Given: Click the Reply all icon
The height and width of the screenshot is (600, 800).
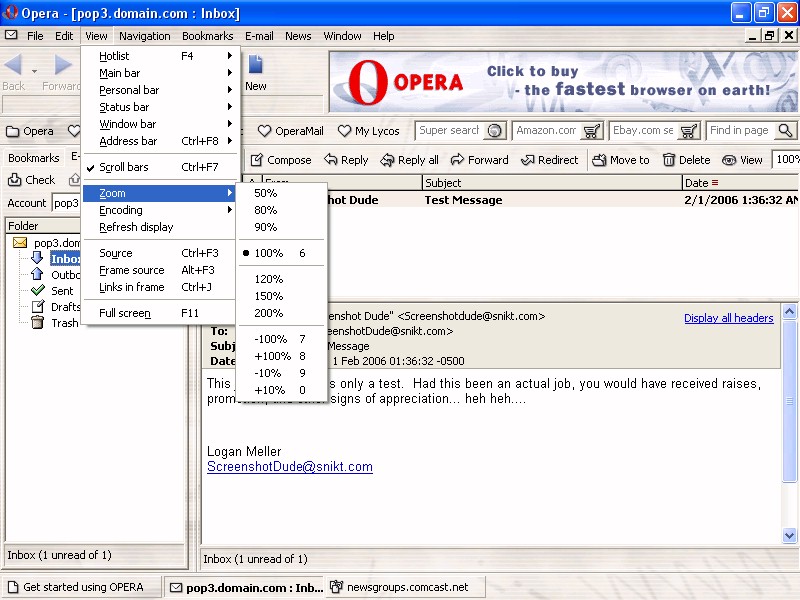Looking at the screenshot, I should 386,160.
